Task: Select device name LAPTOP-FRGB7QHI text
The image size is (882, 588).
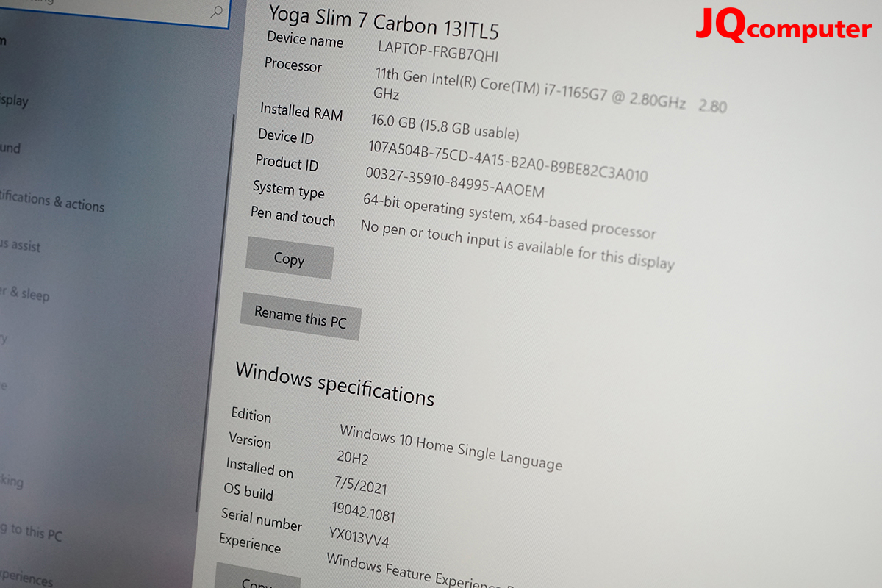Action: click(438, 51)
